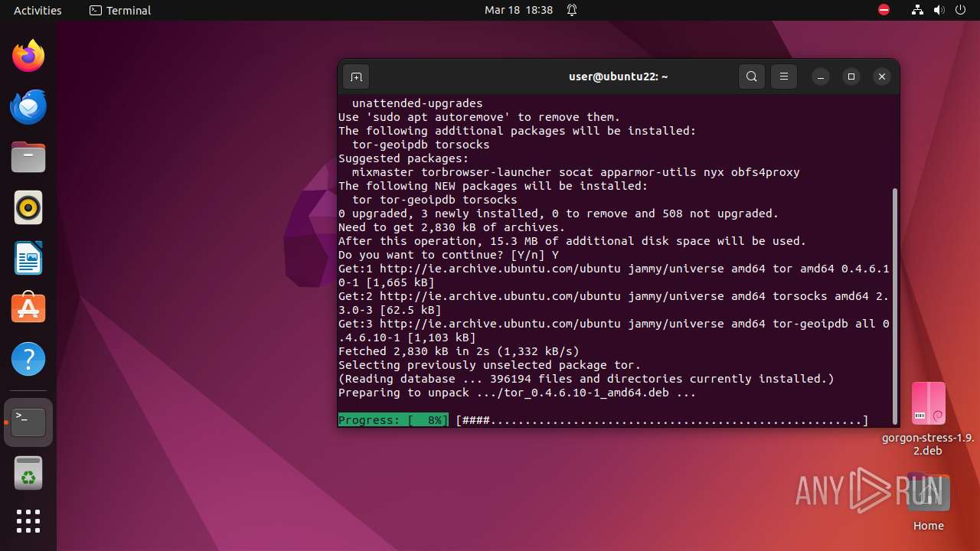The height and width of the screenshot is (551, 980).
Task: Open the Files manager in the dock
Action: pyautogui.click(x=28, y=157)
